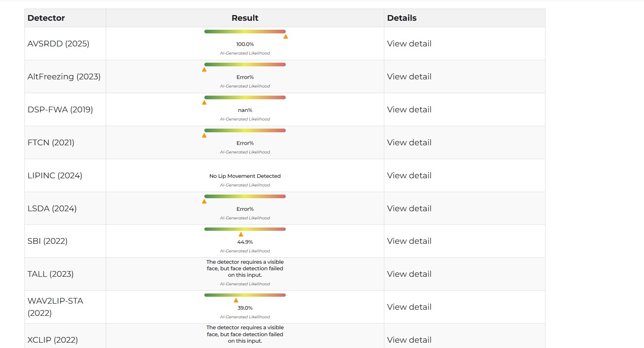Click the SBI likelihood gradient bar

point(245,229)
